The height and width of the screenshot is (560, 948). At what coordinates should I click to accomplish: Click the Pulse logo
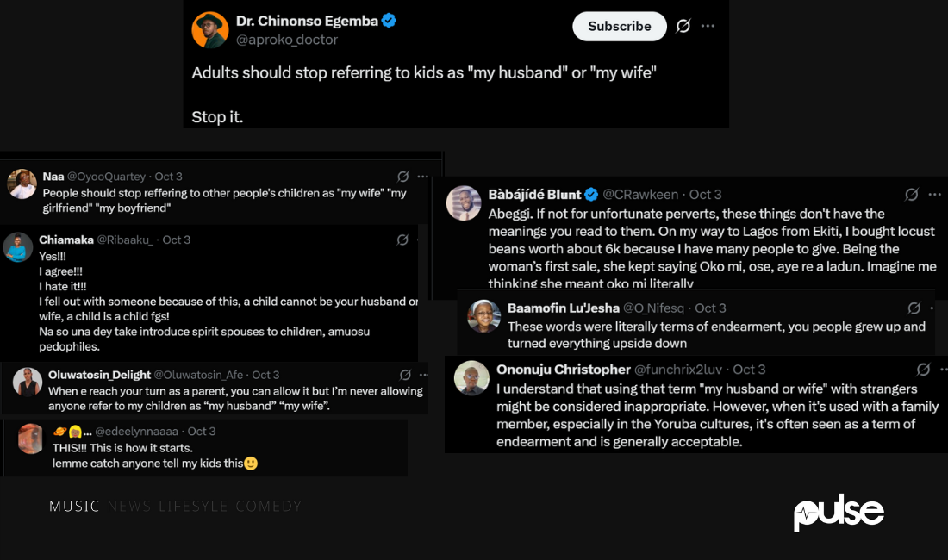pyautogui.click(x=839, y=513)
